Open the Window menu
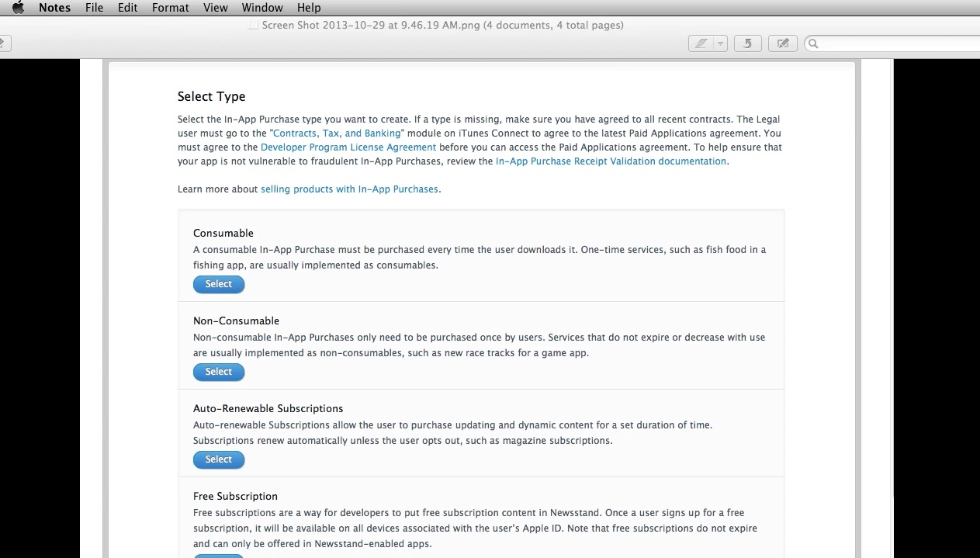Screen dimensions: 980x558 [262, 8]
